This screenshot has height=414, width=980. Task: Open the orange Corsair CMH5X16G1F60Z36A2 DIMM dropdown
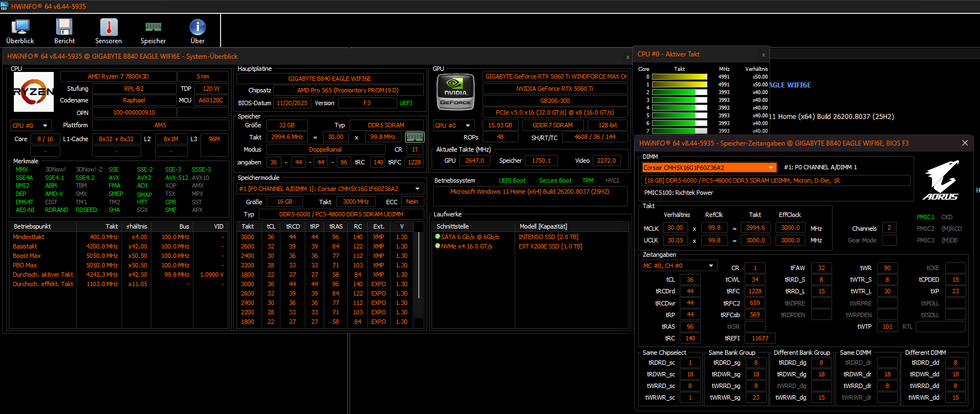709,168
